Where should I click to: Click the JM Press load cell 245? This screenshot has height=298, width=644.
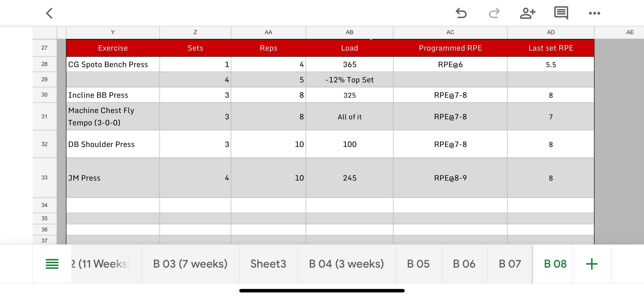click(349, 178)
